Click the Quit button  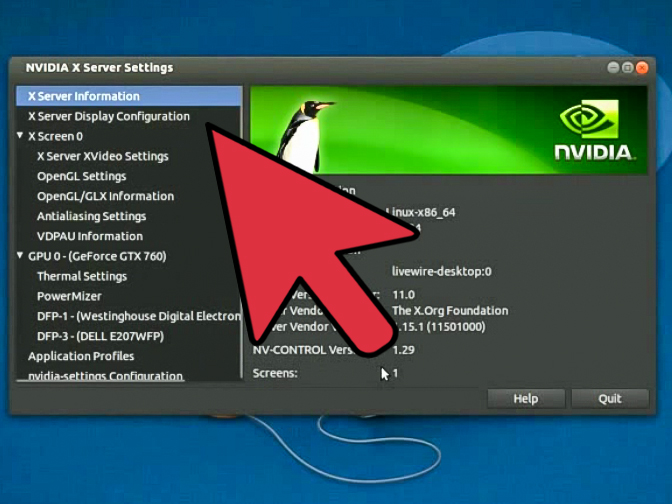[610, 399]
